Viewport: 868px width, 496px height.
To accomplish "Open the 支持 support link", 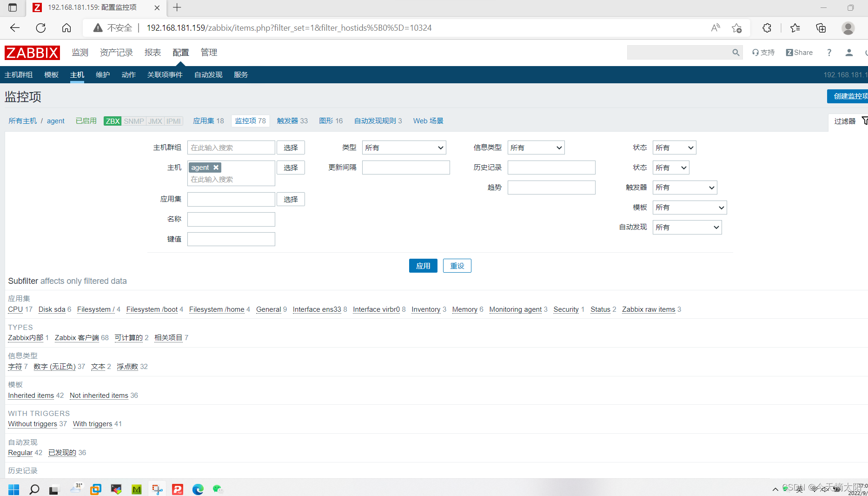I will click(763, 53).
